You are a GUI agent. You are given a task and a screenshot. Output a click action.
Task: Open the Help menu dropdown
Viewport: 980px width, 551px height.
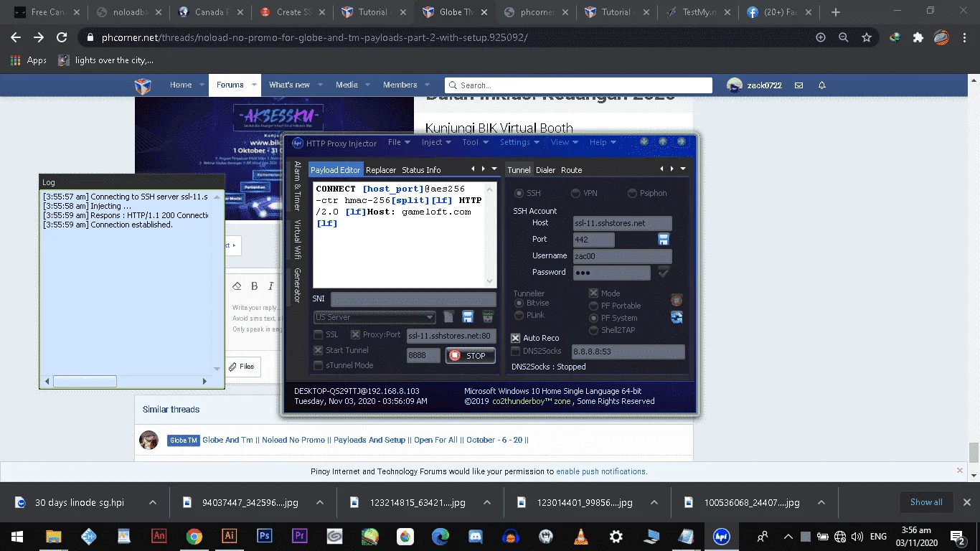603,142
